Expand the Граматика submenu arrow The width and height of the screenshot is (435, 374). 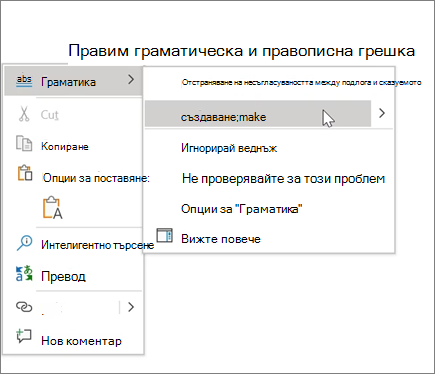pyautogui.click(x=131, y=79)
